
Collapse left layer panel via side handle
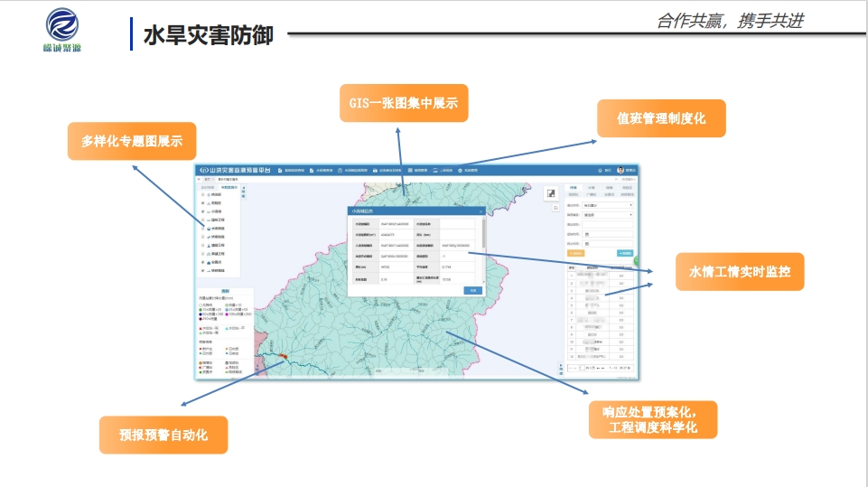pyautogui.click(x=243, y=192)
